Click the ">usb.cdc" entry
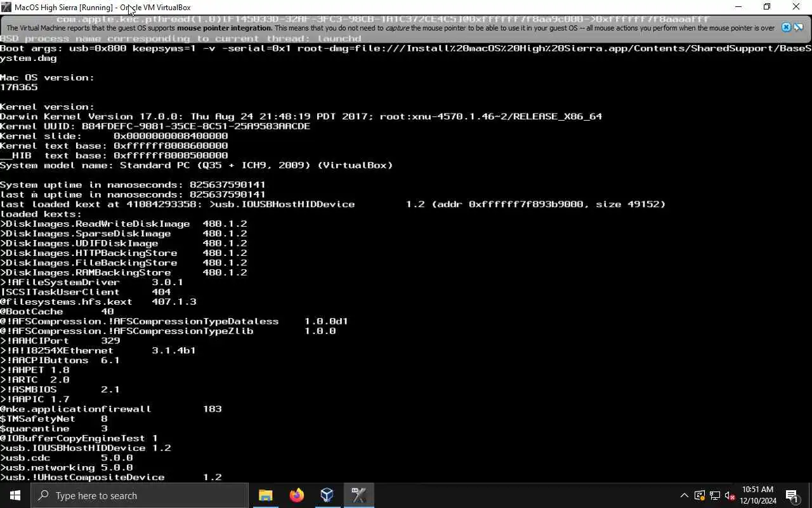Viewport: 812px width, 508px height. [66, 458]
